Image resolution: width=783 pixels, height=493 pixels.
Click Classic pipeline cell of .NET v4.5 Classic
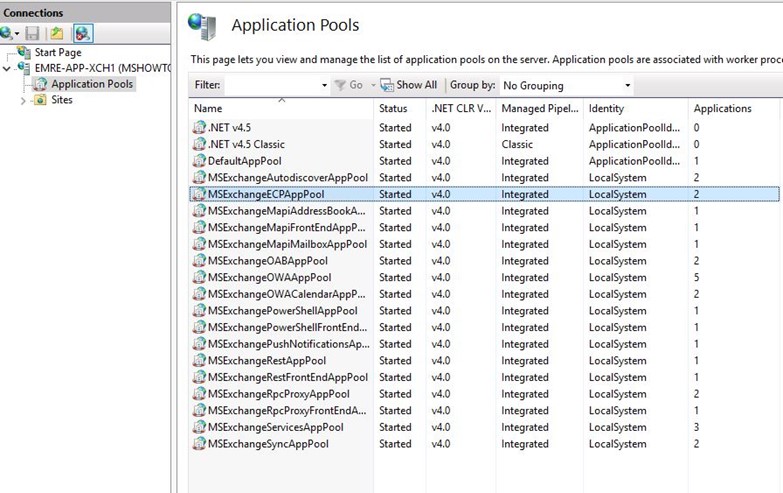517,144
